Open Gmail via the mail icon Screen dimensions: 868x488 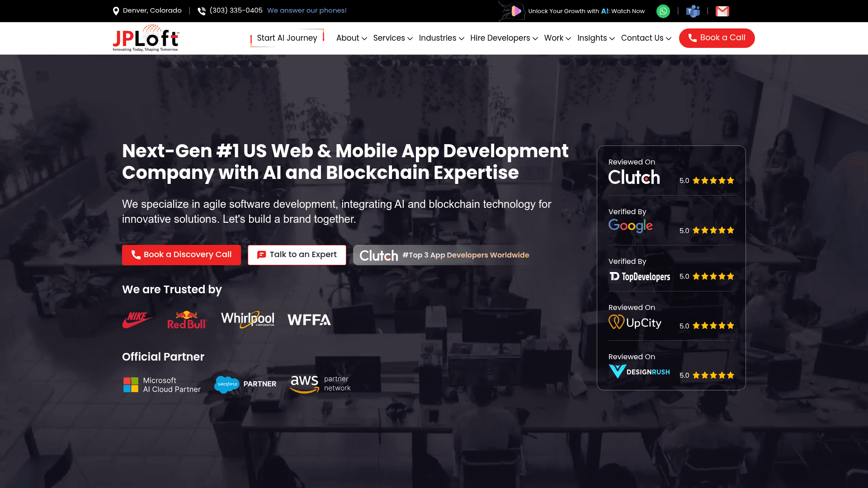pos(722,11)
